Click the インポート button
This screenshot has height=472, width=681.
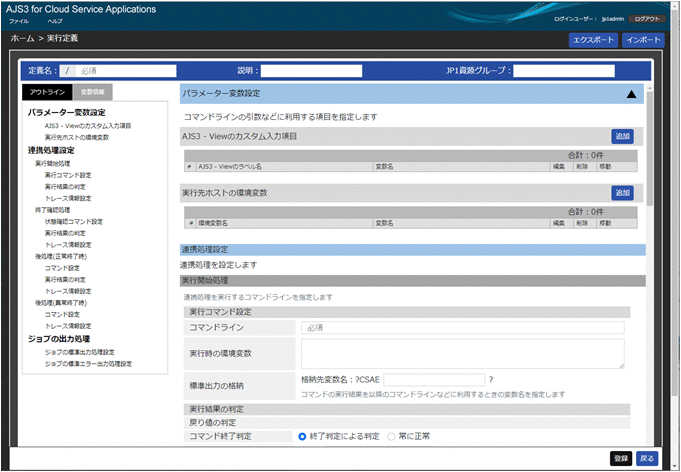pos(642,40)
